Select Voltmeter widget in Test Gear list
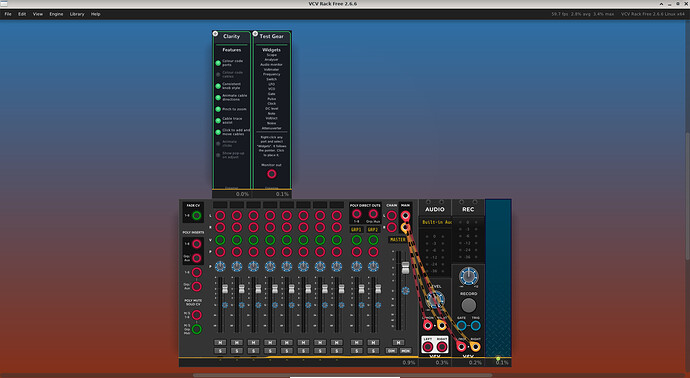 tap(272, 70)
